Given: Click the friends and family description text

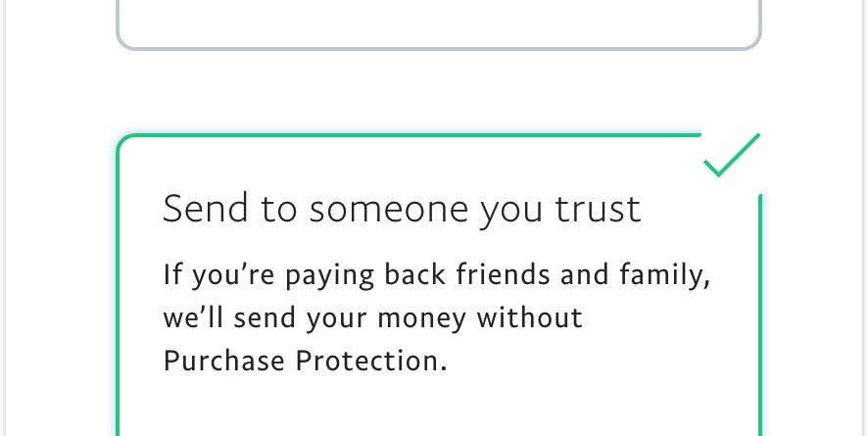Looking at the screenshot, I should pos(436,318).
